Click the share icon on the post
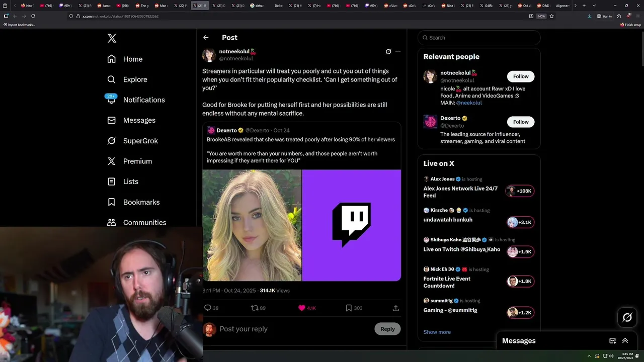Screen dimensions: 644x362 396,308
